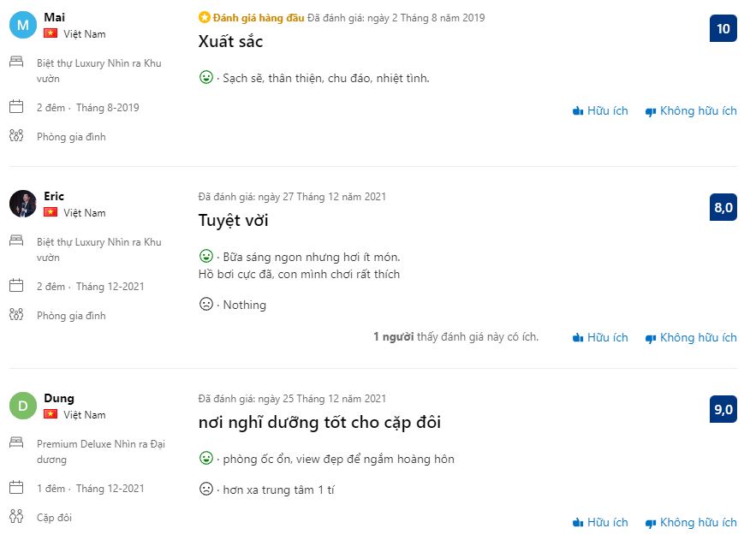
Task: Click Dung's green avatar circle
Action: pos(23,406)
